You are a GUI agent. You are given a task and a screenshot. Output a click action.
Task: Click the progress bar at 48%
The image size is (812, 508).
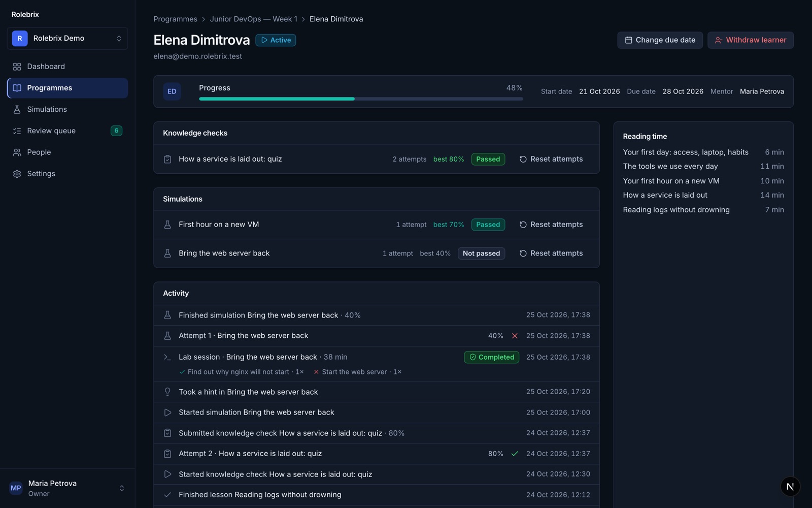click(x=361, y=99)
